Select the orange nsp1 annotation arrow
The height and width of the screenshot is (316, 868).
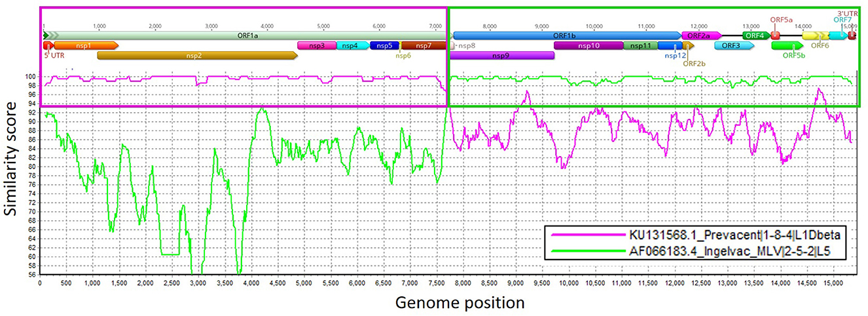coord(86,45)
